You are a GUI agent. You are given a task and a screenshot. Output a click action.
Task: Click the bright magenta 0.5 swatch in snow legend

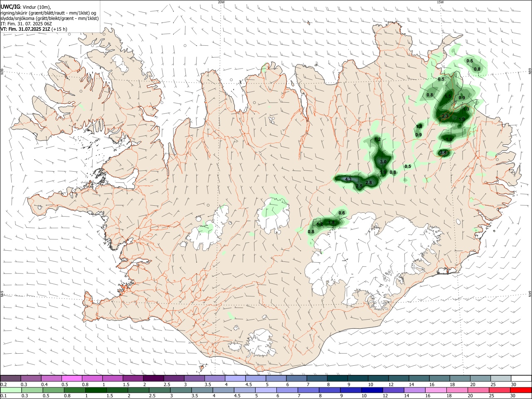click(72, 379)
